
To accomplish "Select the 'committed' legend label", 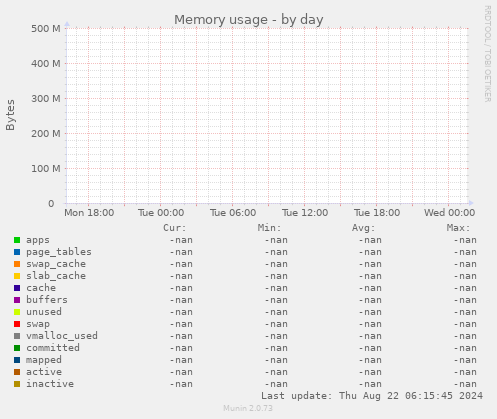I will pos(53,348).
